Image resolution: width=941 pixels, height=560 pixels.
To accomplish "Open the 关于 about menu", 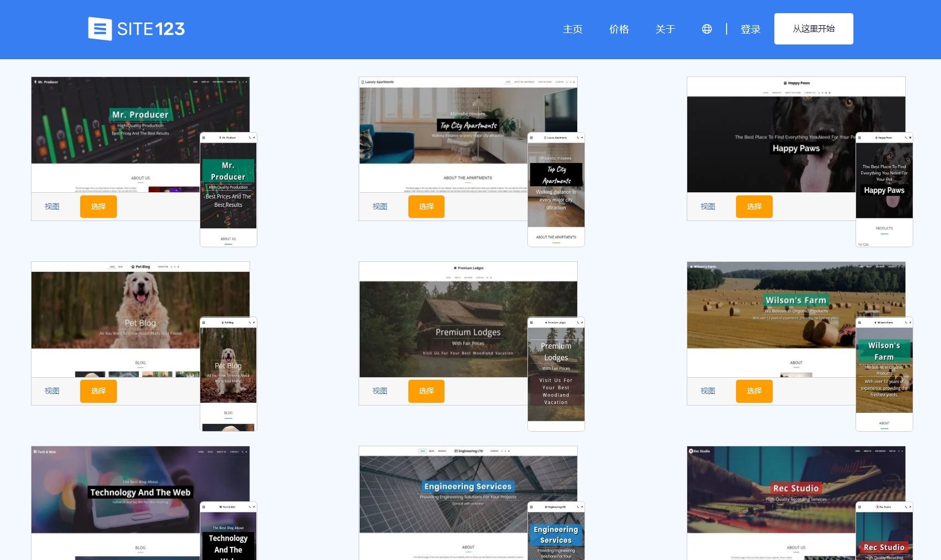I will coord(665,29).
